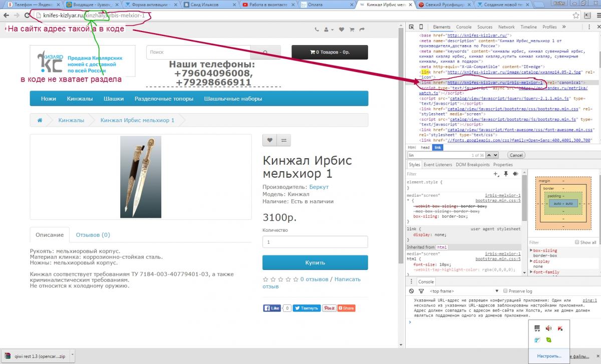This screenshot has width=601, height=364.
Task: Add product to wishlist heart button
Action: [x=269, y=141]
